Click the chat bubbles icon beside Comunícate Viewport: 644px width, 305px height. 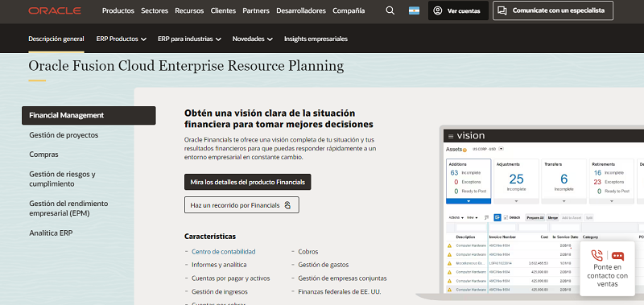(502, 10)
